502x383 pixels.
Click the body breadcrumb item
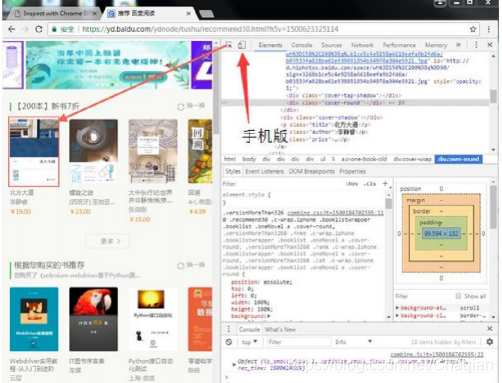[x=249, y=159]
